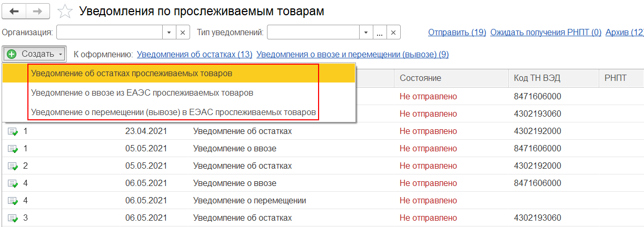Select code 4302193060 in last row
Screen dimensions: 644x227
(538, 218)
